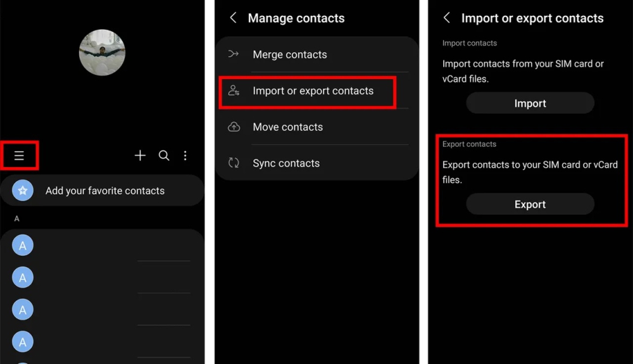
Task: Open the first contact under section A
Action: tap(23, 246)
